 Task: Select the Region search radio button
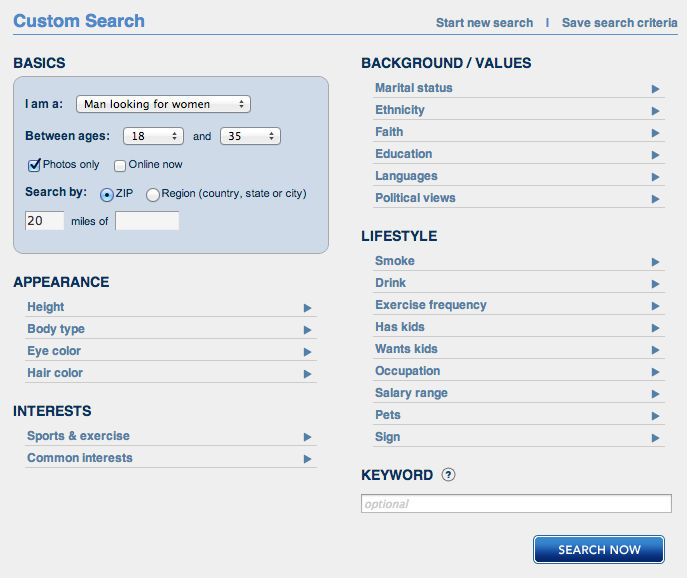click(x=152, y=195)
